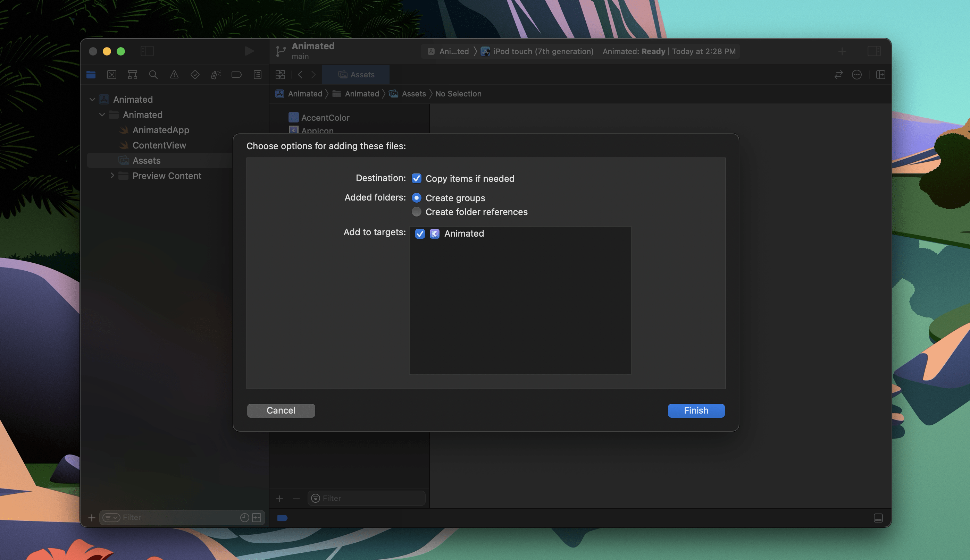The height and width of the screenshot is (560, 970).
Task: Collapse the Animated group folder
Action: [x=102, y=114]
